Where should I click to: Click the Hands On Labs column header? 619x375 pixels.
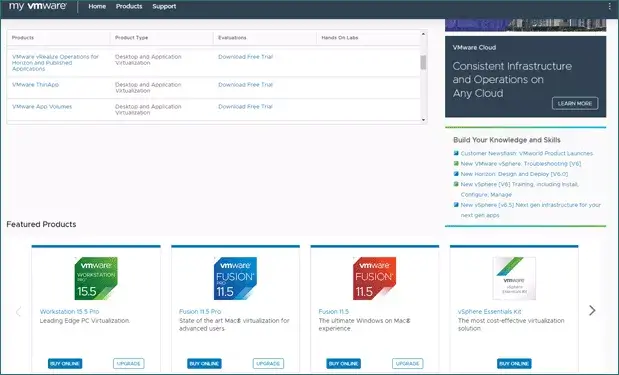point(340,38)
